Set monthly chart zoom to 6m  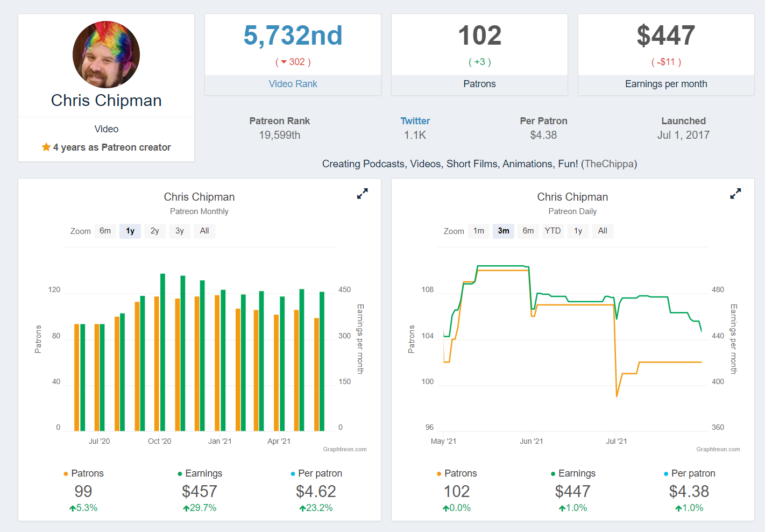click(x=105, y=231)
